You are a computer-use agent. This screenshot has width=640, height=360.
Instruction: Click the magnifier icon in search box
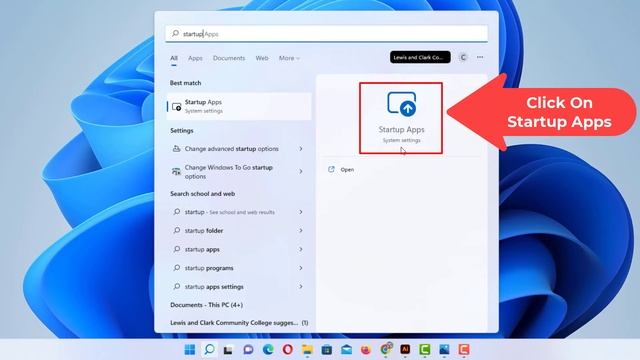coord(176,33)
